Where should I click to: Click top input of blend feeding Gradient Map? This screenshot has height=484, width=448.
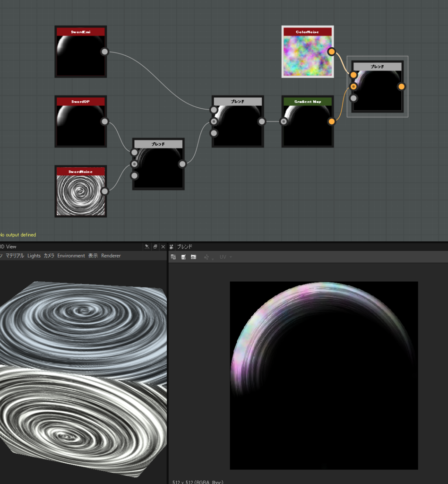(214, 110)
